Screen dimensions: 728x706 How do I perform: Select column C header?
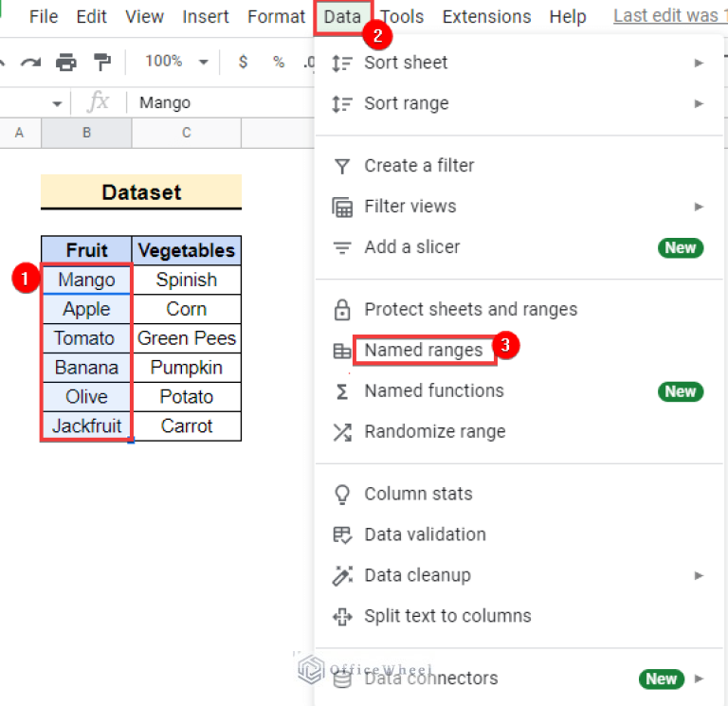187,134
